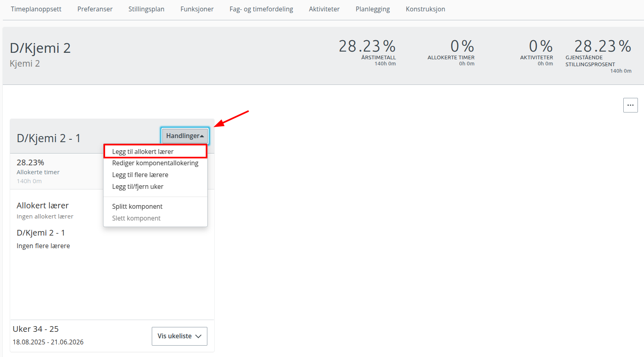Click the Uker 34 - 25 text

(x=36, y=329)
